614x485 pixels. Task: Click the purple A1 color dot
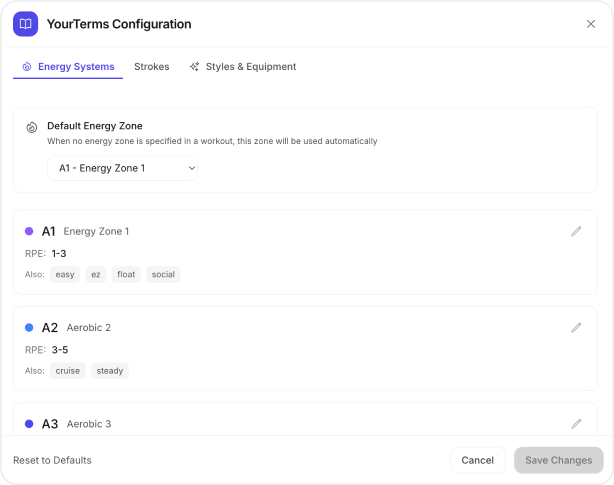[29, 231]
